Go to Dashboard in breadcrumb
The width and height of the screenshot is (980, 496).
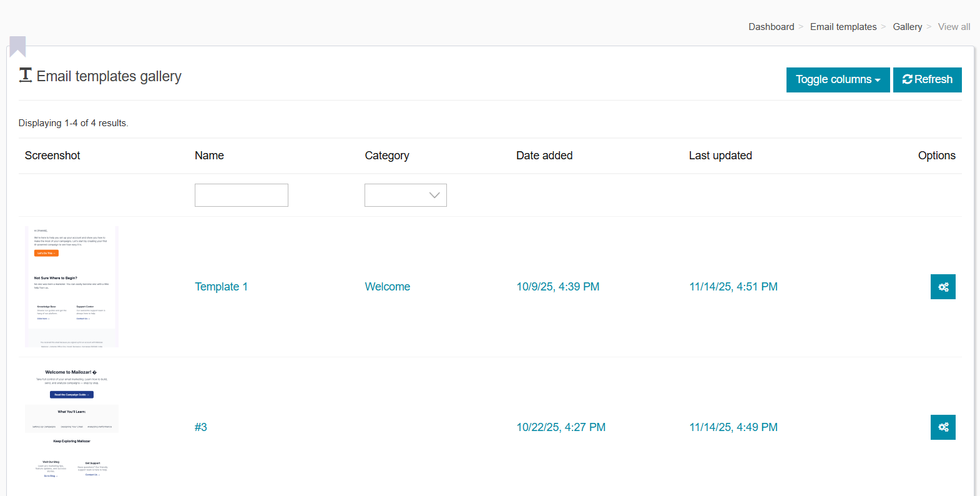tap(771, 27)
